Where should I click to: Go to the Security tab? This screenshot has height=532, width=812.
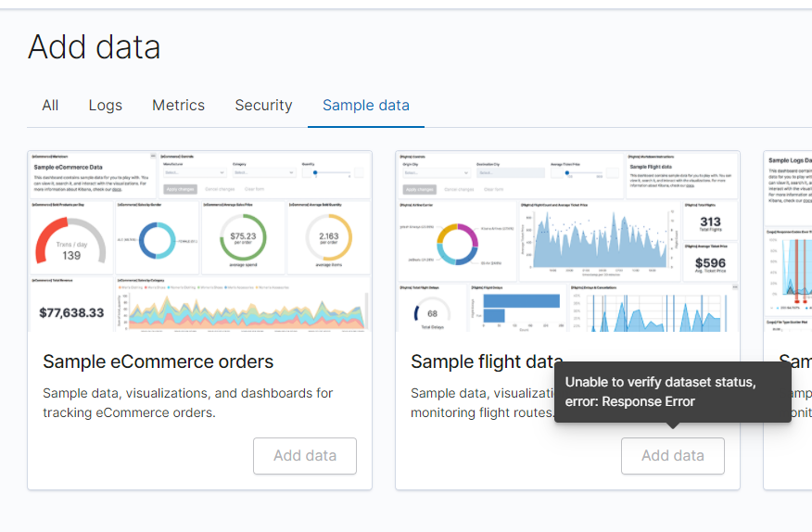(263, 106)
